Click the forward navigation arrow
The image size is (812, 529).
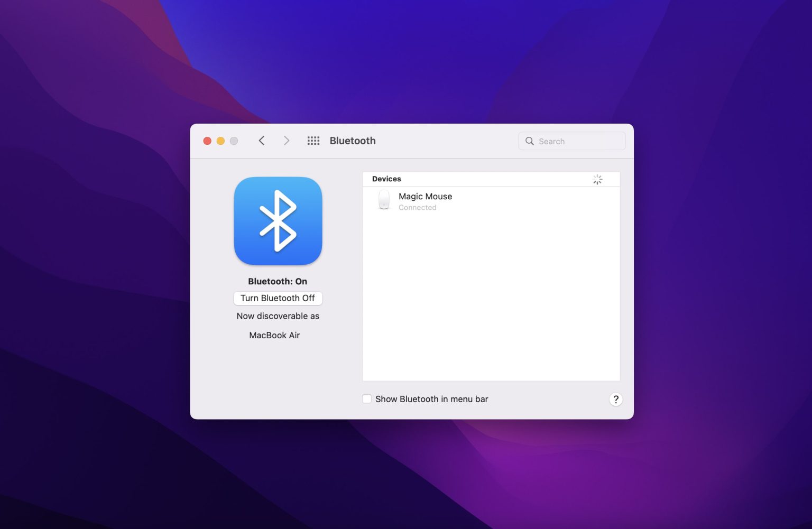point(287,141)
